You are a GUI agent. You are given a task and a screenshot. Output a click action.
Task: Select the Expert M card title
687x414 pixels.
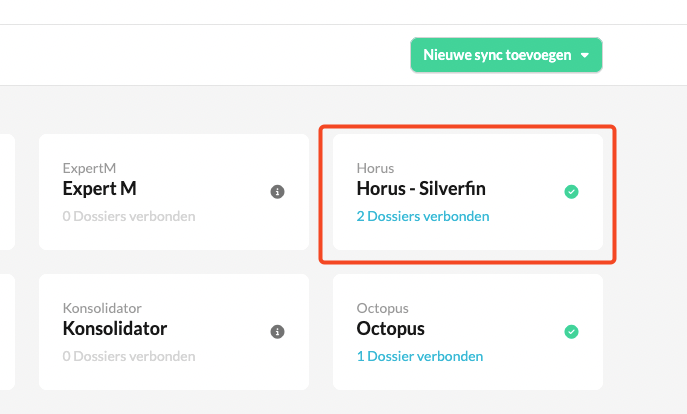(99, 189)
